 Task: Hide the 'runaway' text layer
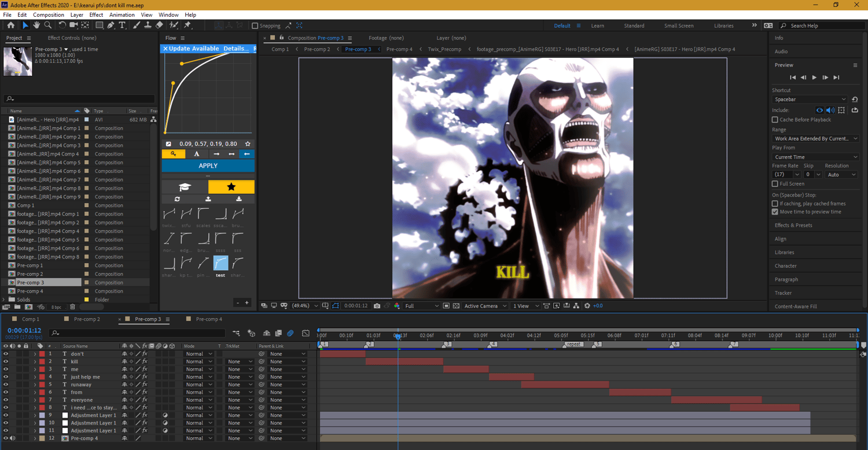point(6,385)
